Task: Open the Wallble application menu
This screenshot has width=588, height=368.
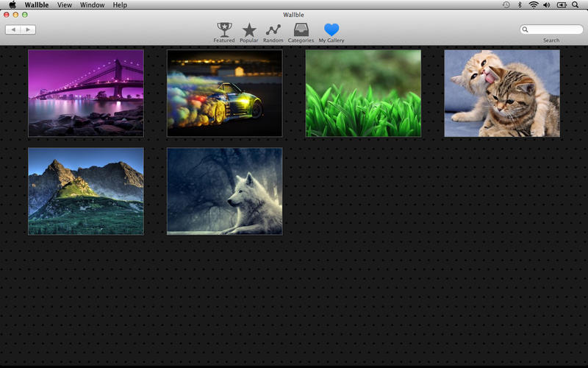Action: (37, 4)
